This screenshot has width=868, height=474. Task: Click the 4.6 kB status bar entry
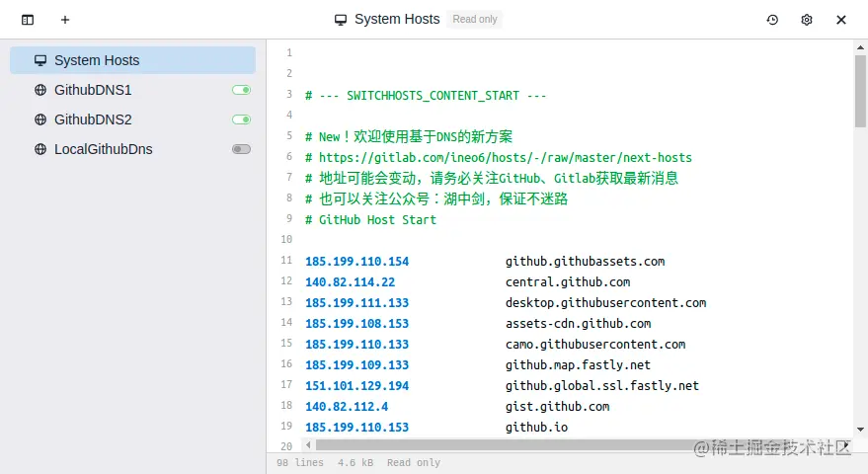point(355,462)
